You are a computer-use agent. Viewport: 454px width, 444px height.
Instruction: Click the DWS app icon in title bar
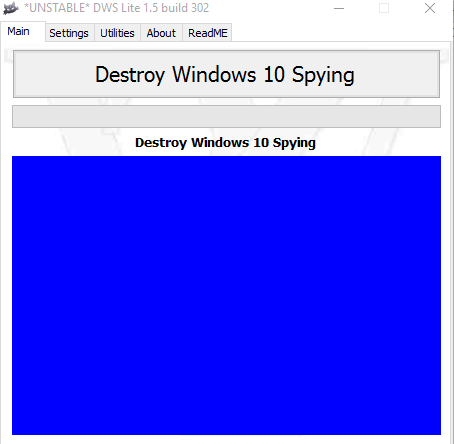tap(11, 8)
